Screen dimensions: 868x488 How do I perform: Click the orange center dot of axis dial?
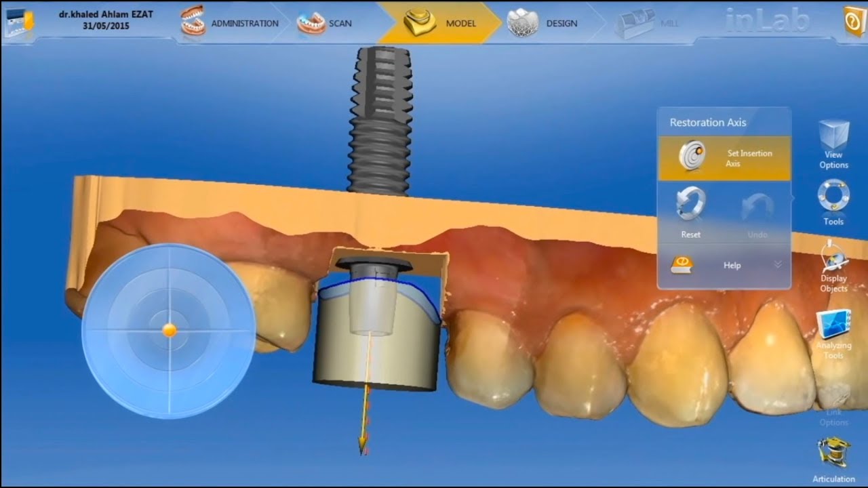(170, 330)
